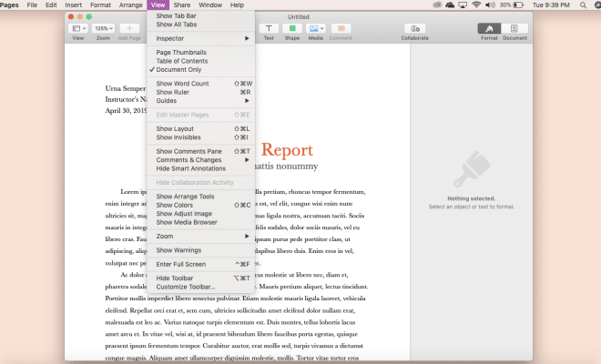Choose Table of Contents view option

point(201,61)
